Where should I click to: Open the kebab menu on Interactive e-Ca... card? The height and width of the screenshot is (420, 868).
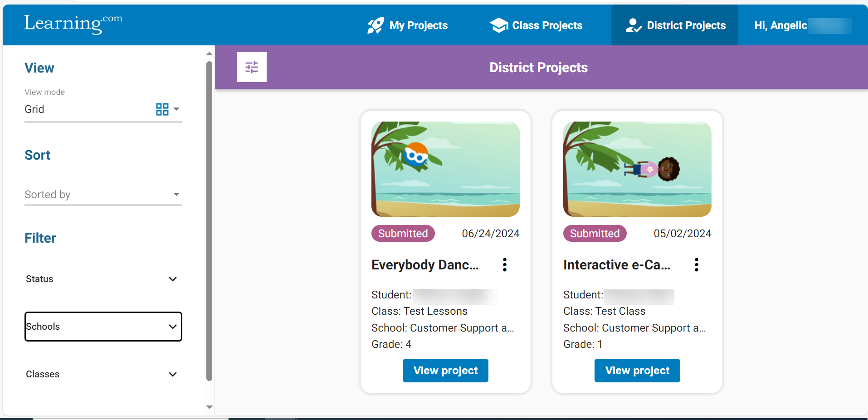(696, 264)
